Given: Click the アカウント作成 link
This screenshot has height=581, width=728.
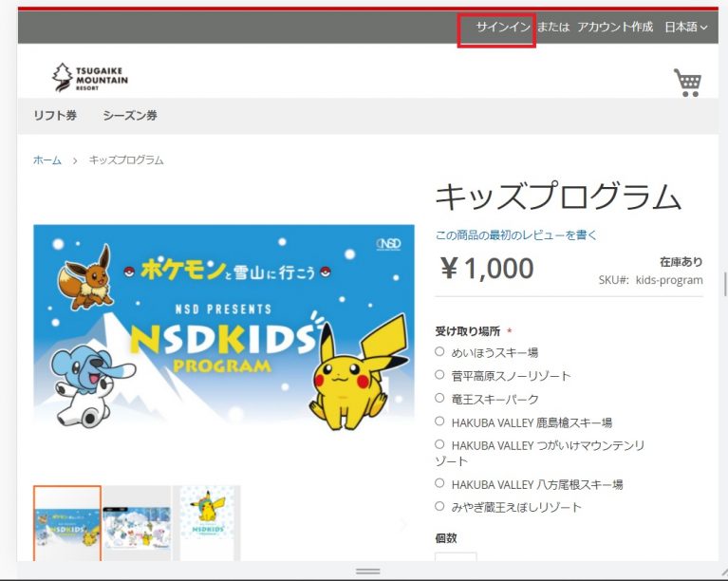Looking at the screenshot, I should click(615, 27).
